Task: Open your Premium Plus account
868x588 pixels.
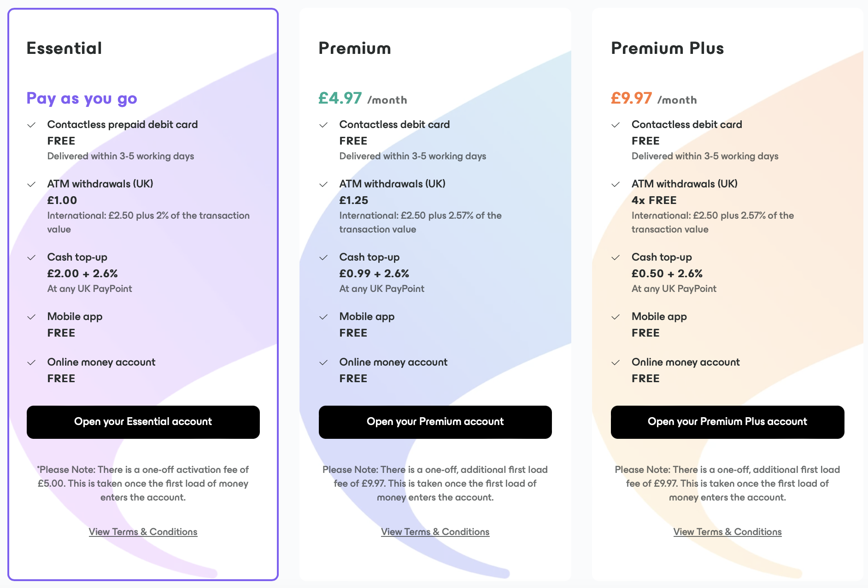Action: [x=727, y=422]
